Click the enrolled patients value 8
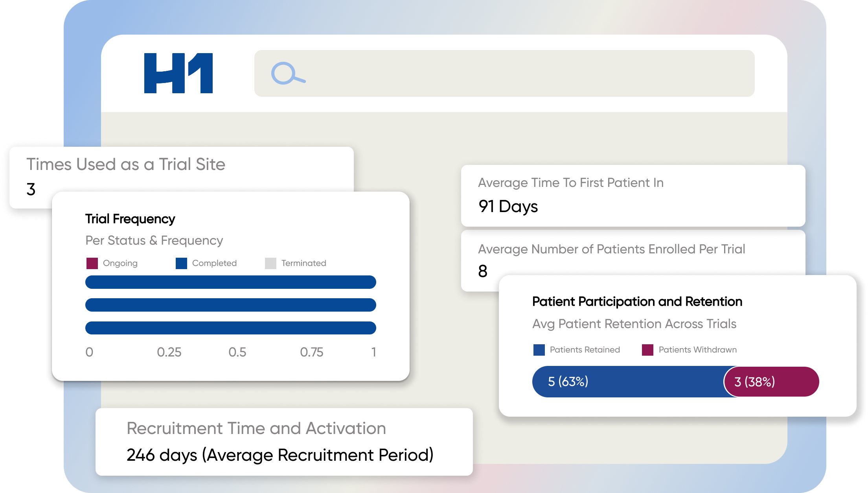Screen dimensions: 868x493 pyautogui.click(x=483, y=271)
